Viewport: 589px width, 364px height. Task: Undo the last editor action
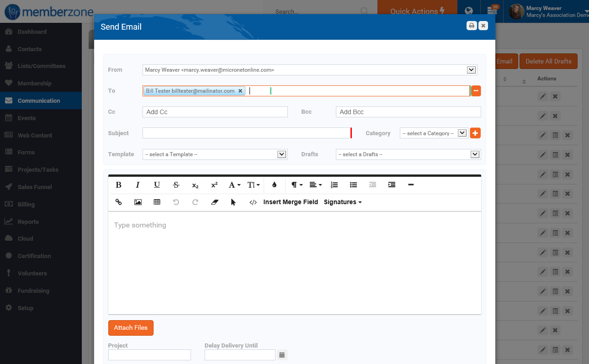[x=176, y=202]
